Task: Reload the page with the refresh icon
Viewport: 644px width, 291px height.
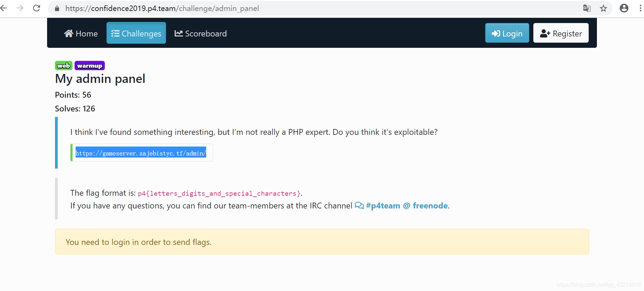Action: [37, 8]
